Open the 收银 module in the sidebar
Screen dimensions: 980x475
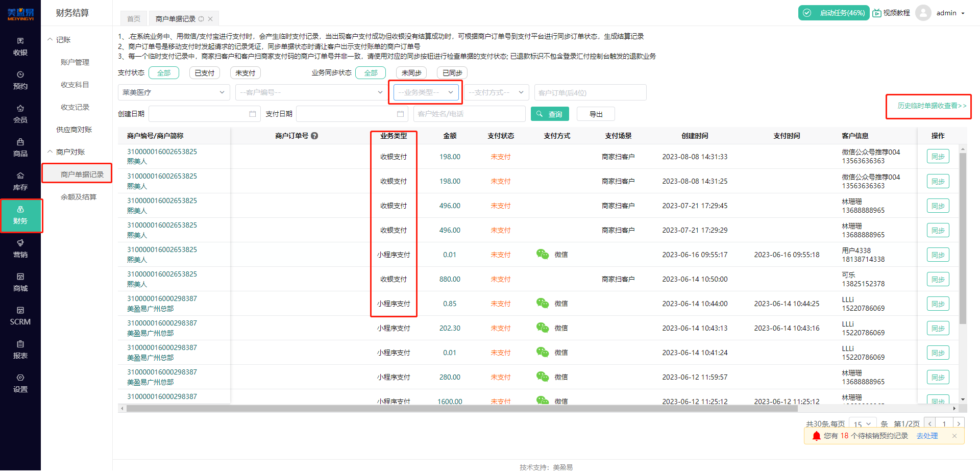click(20, 46)
